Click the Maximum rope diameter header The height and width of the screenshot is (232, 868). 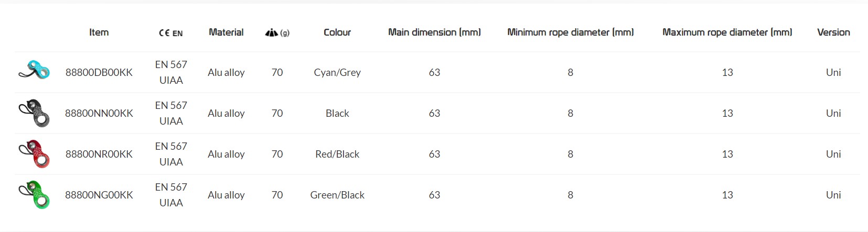click(x=727, y=32)
